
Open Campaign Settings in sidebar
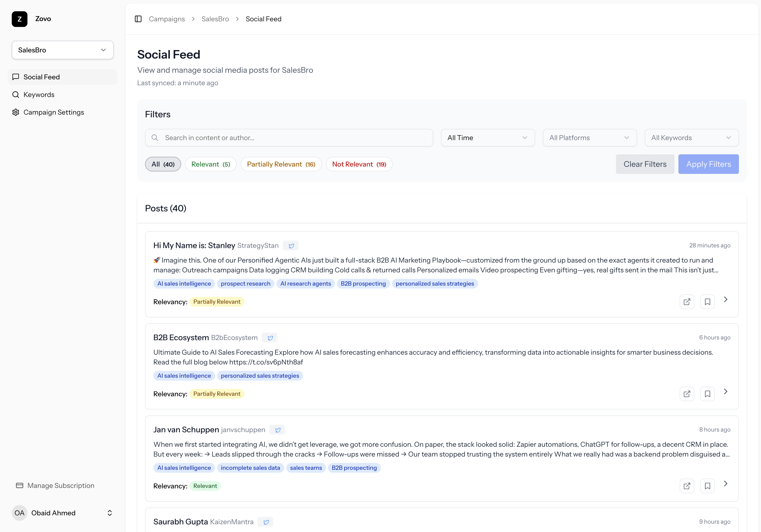(54, 112)
